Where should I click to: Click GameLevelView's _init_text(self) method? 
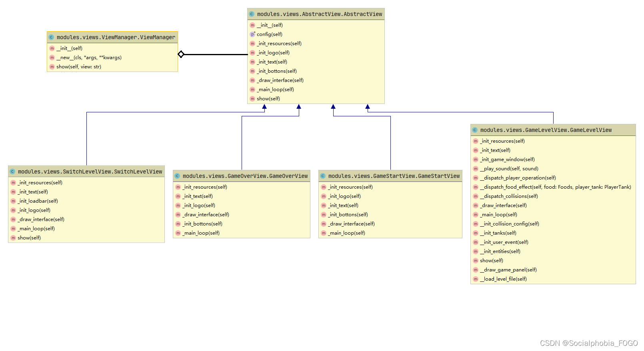click(x=495, y=150)
